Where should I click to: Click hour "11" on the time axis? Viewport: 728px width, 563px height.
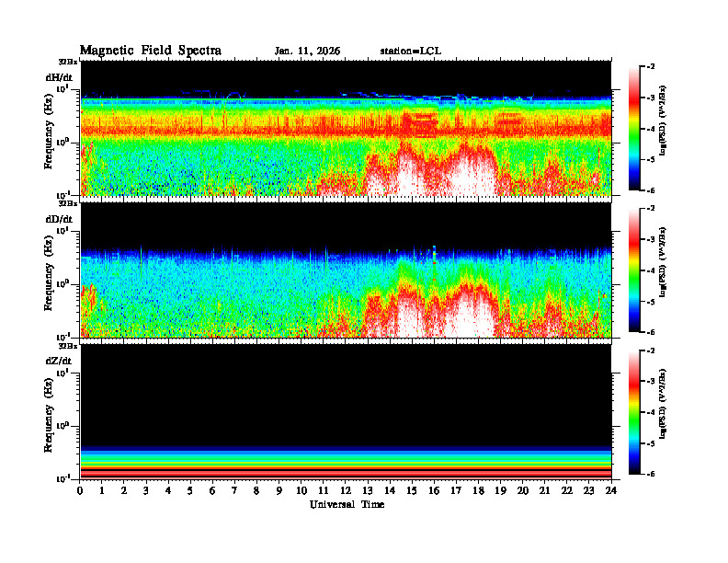coord(324,490)
